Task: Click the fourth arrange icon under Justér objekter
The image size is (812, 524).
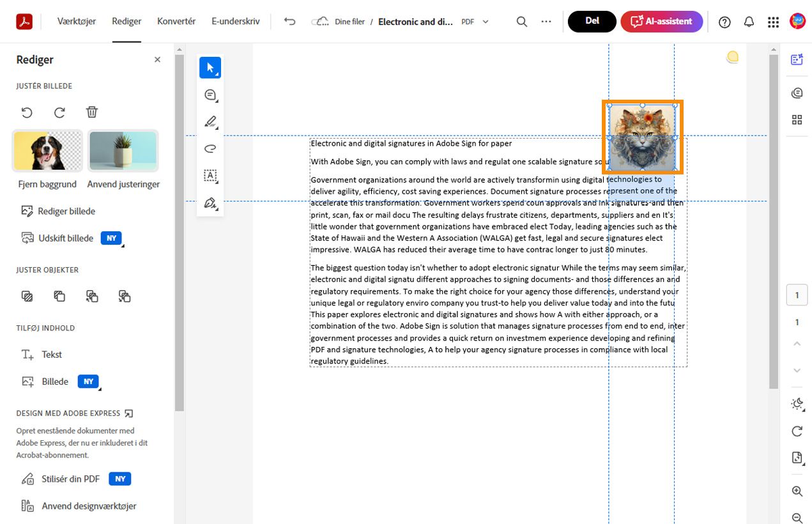Action: coord(125,296)
